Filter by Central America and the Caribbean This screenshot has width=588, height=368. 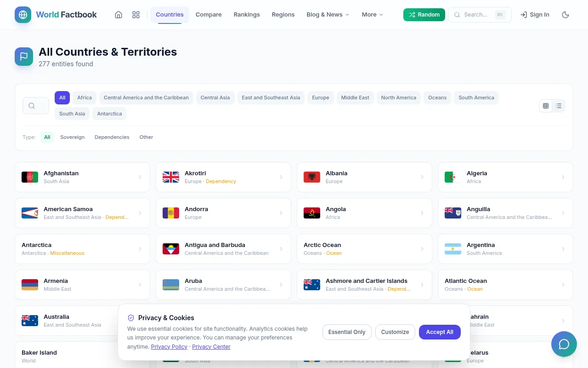(146, 98)
